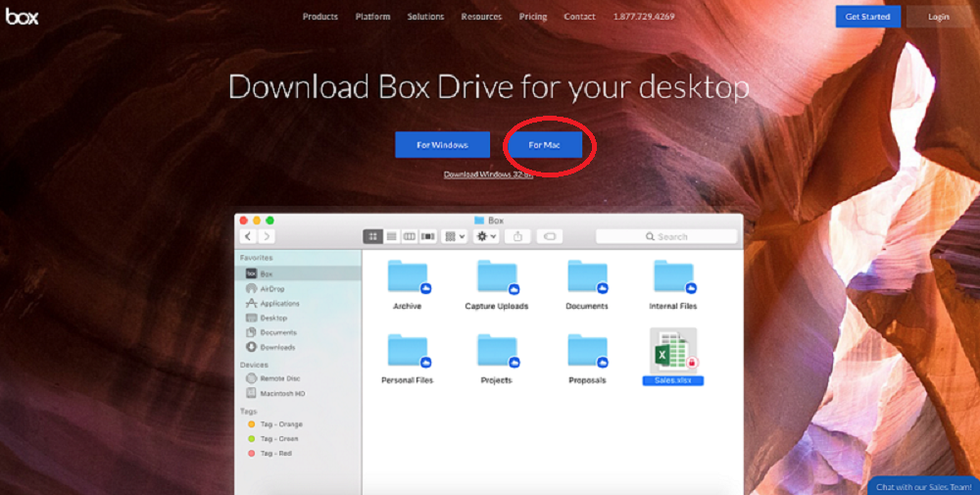Open the Contact page
The image size is (980, 495).
tap(579, 17)
